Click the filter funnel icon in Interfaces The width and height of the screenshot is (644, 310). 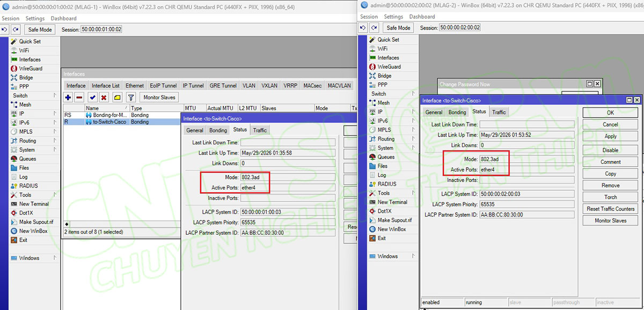[x=130, y=97]
